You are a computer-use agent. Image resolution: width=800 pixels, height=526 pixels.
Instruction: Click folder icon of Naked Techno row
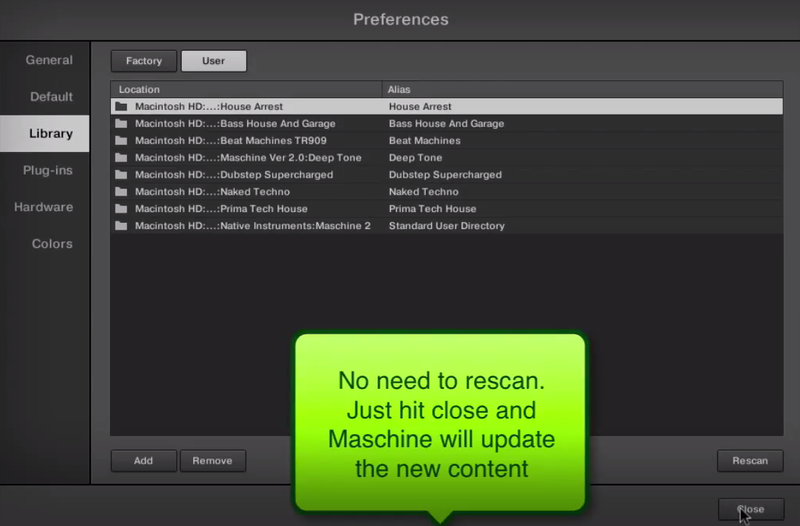tap(121, 192)
